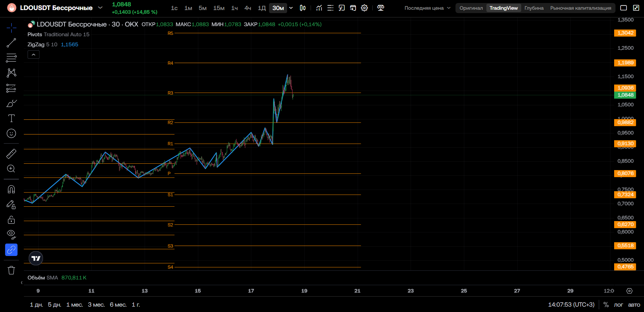This screenshot has width=644, height=312.
Task: Click the chart settings gear icon
Action: point(365,8)
